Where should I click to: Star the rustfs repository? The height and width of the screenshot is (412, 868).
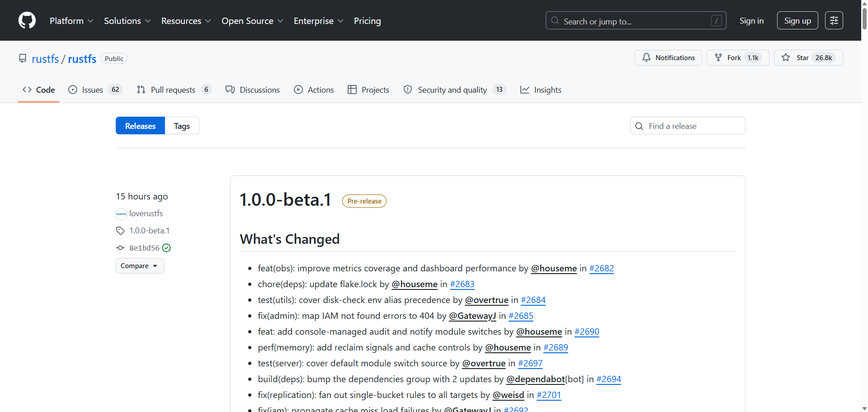point(808,58)
